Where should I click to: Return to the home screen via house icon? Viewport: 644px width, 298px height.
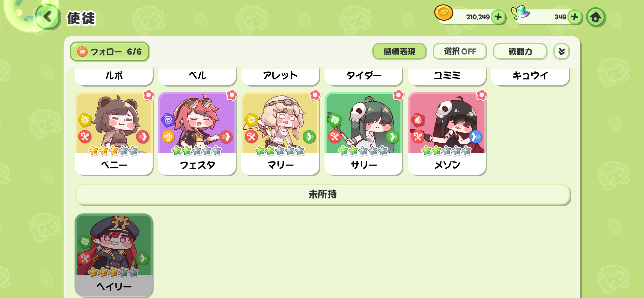(596, 17)
